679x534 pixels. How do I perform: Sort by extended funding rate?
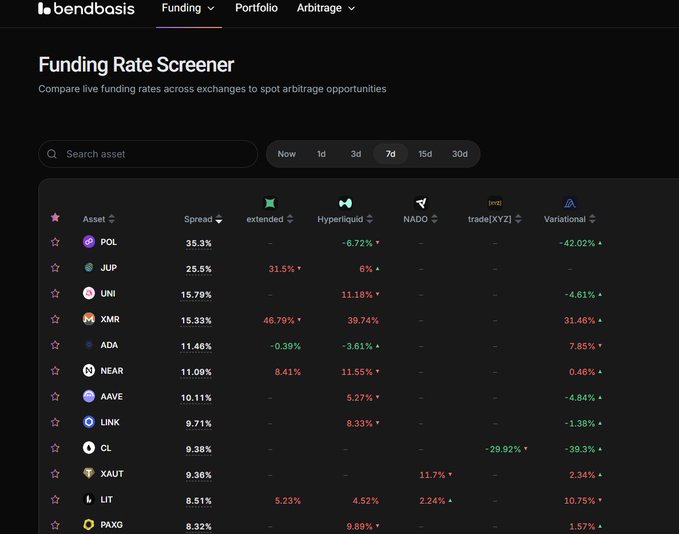tap(270, 219)
